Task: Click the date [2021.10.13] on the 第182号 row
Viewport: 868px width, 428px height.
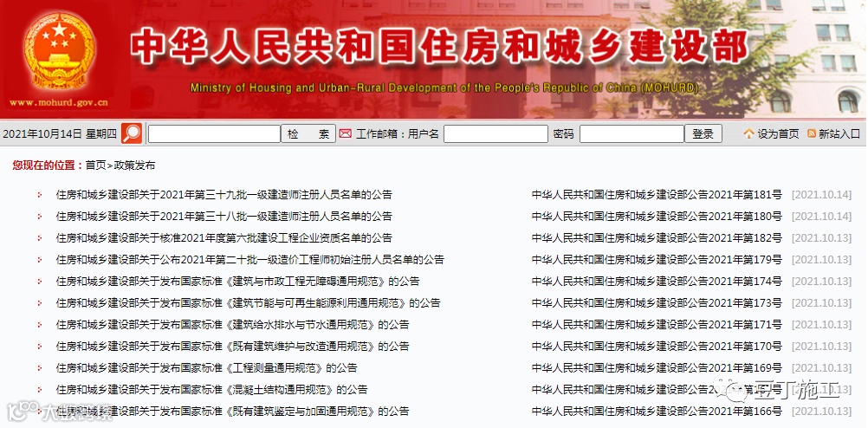Action: tap(821, 238)
